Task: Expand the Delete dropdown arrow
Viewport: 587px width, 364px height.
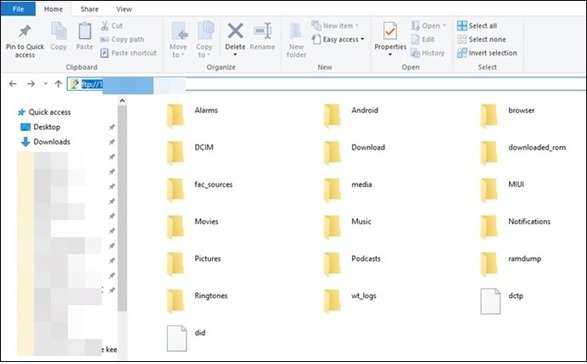Action: point(235,55)
